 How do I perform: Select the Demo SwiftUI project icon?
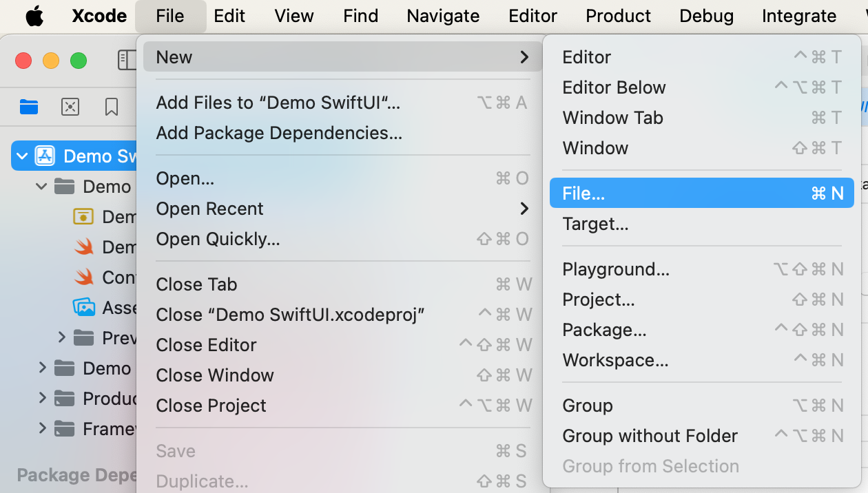click(x=45, y=156)
